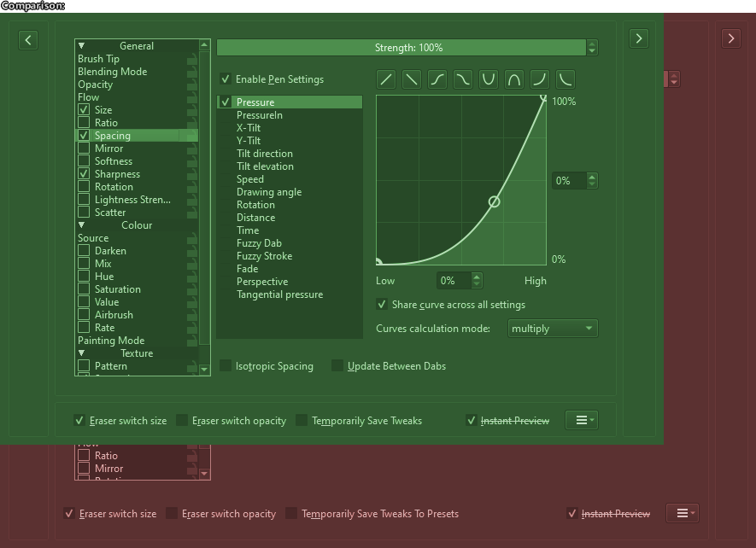Select the Pressure sensor
Screen dimensions: 756x548
point(290,102)
